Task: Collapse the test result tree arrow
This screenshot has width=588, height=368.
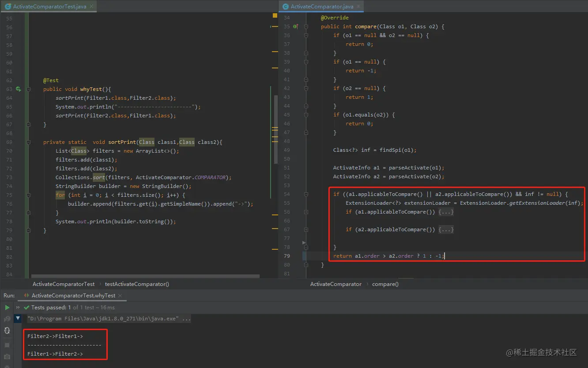Action: click(x=18, y=318)
